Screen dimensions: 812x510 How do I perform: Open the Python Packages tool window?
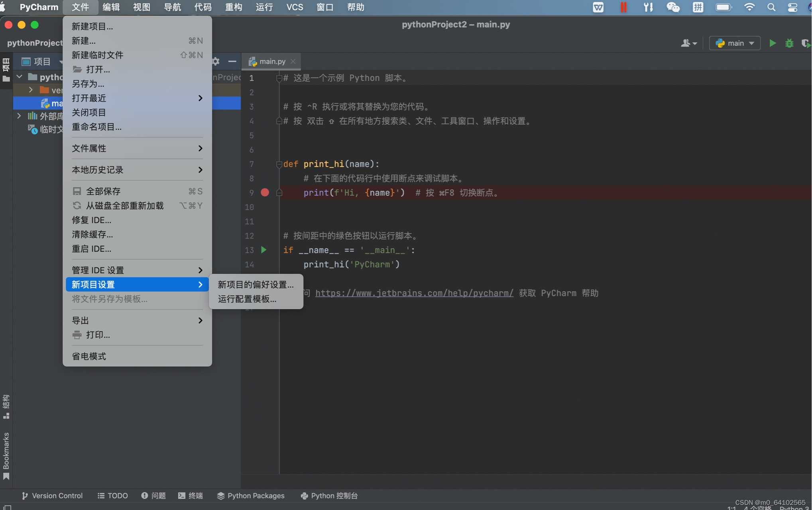click(251, 495)
